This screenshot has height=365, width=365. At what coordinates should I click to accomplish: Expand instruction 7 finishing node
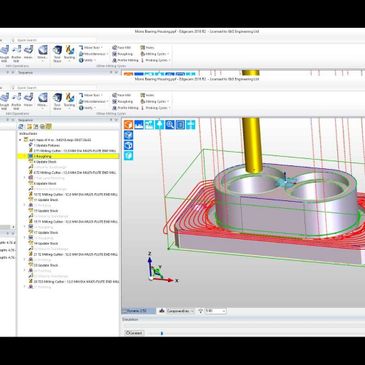(x=25, y=178)
